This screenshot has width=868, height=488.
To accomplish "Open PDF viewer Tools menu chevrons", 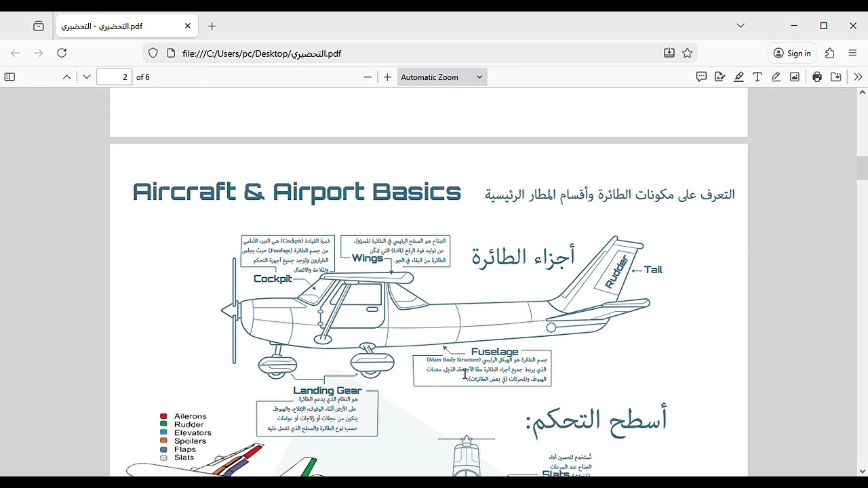I will (858, 77).
